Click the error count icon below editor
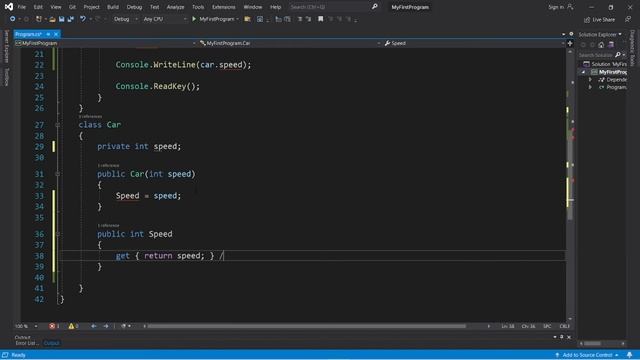640x360 pixels. [x=52, y=326]
